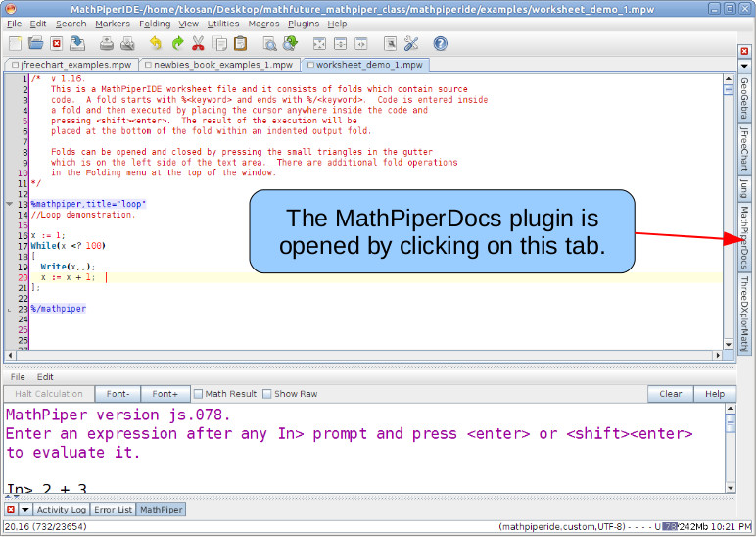Screen dimensions: 756x537
Task: Open the ThreeDXplorMath side tab
Action: pyautogui.click(x=744, y=314)
